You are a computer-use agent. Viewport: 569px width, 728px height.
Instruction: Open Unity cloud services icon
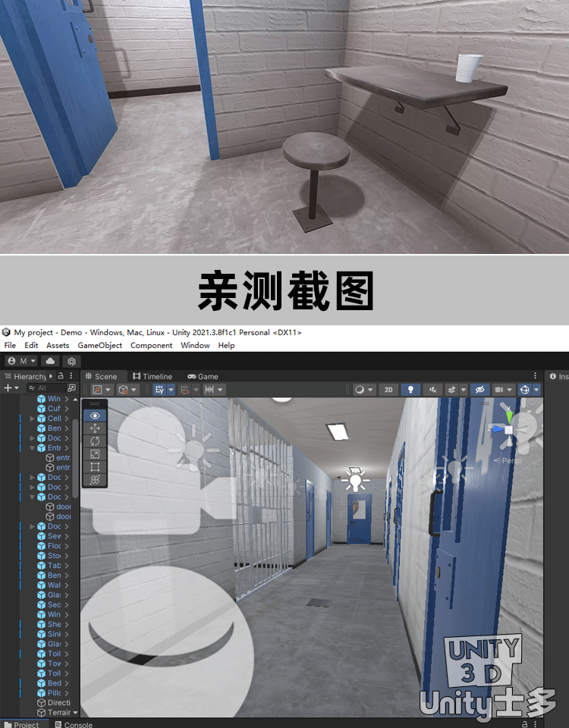tap(50, 361)
